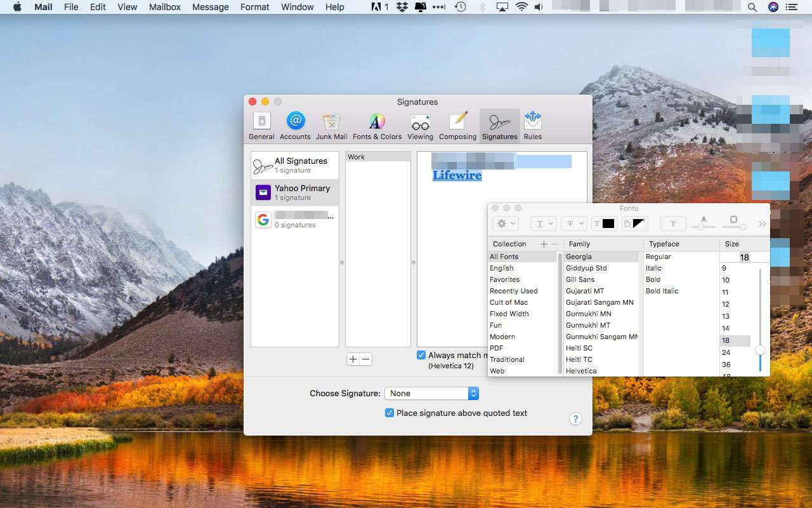Viewport: 812px width, 508px height.
Task: Open the Mailbox menu
Action: tap(165, 7)
